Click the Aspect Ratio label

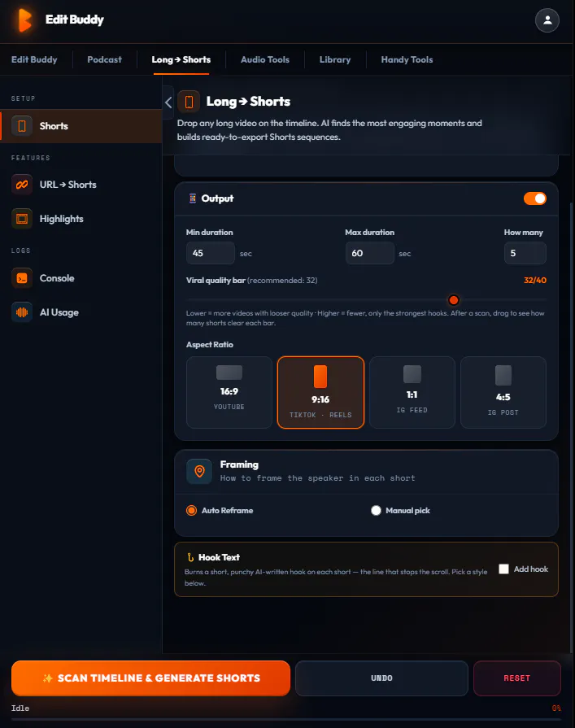click(x=210, y=345)
